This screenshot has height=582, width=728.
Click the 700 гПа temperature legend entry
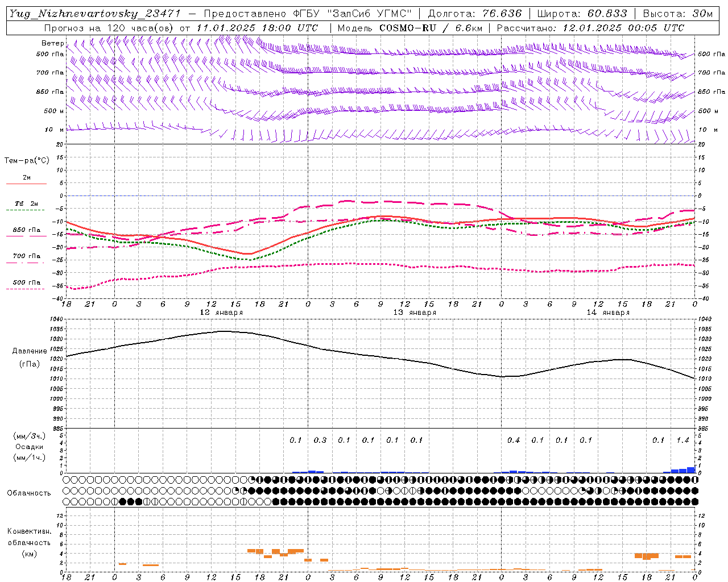(27, 256)
